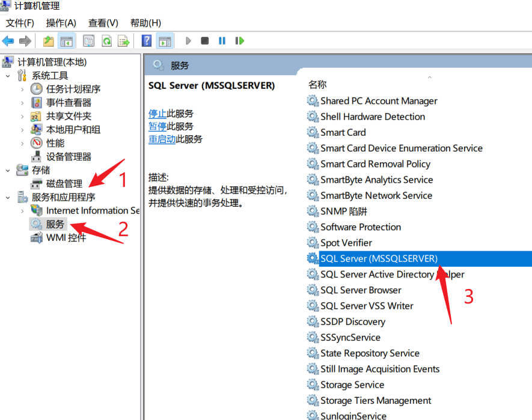Select 任务计划程序 in the tree
The image size is (532, 420).
73,89
